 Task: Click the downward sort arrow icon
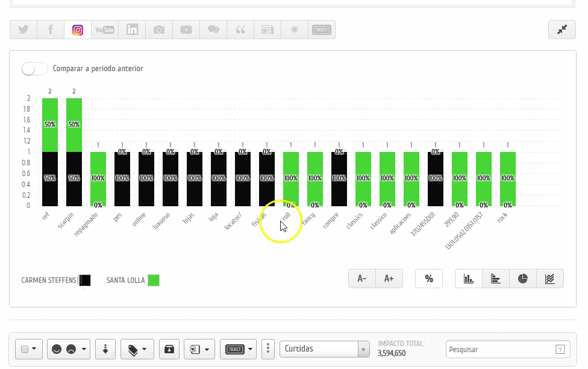[x=105, y=348]
